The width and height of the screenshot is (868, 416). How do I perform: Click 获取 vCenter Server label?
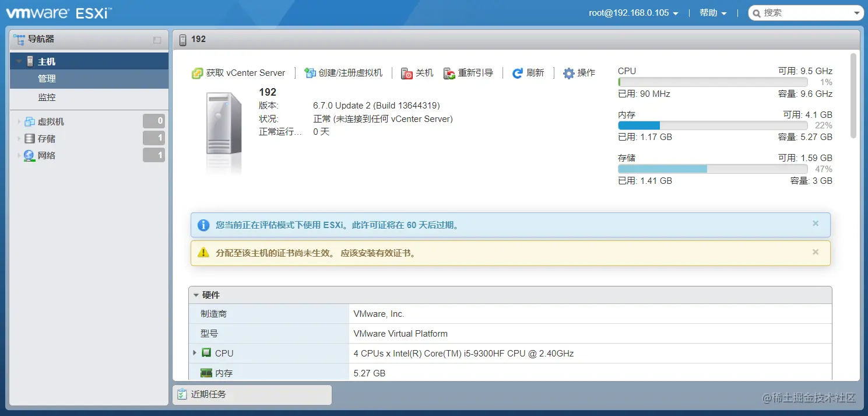click(x=245, y=73)
